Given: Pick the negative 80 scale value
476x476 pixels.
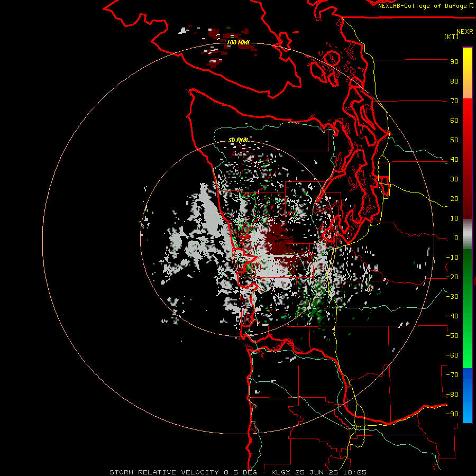Looking at the screenshot, I should (452, 395).
